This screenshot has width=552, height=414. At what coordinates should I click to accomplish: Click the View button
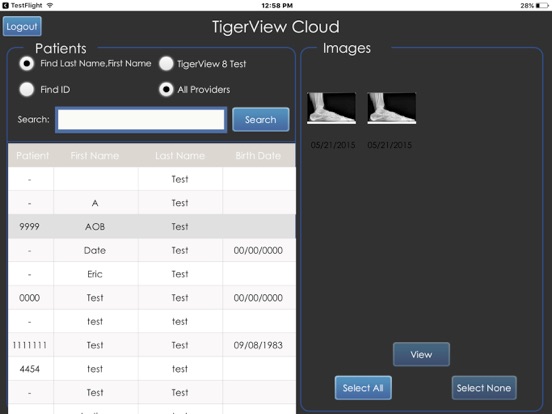(x=421, y=355)
